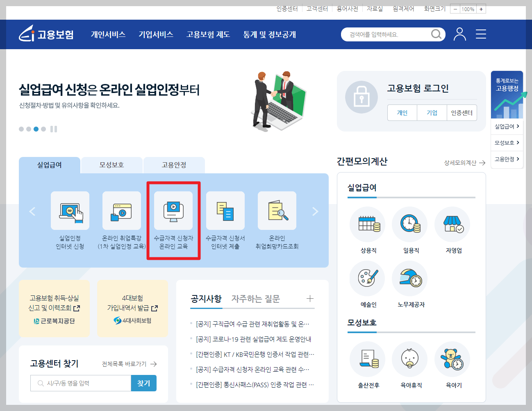Open 온라인 취업희망카드조회 icon

[x=277, y=211]
